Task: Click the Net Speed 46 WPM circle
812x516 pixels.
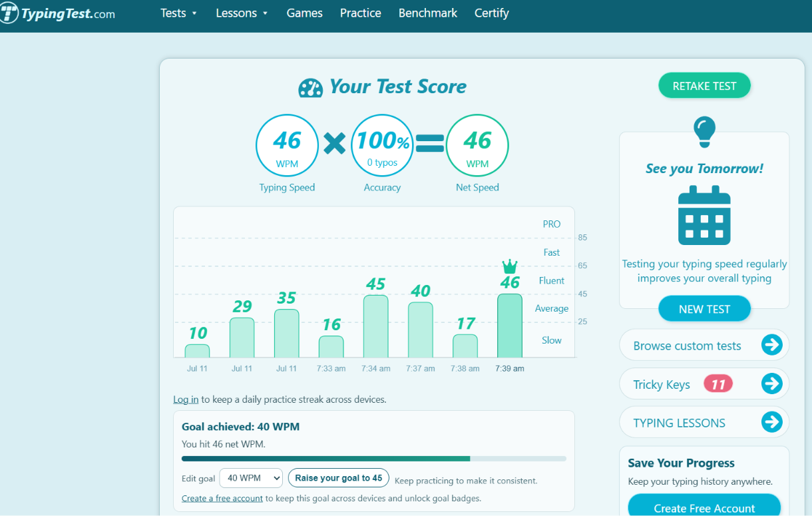Action: click(x=477, y=146)
